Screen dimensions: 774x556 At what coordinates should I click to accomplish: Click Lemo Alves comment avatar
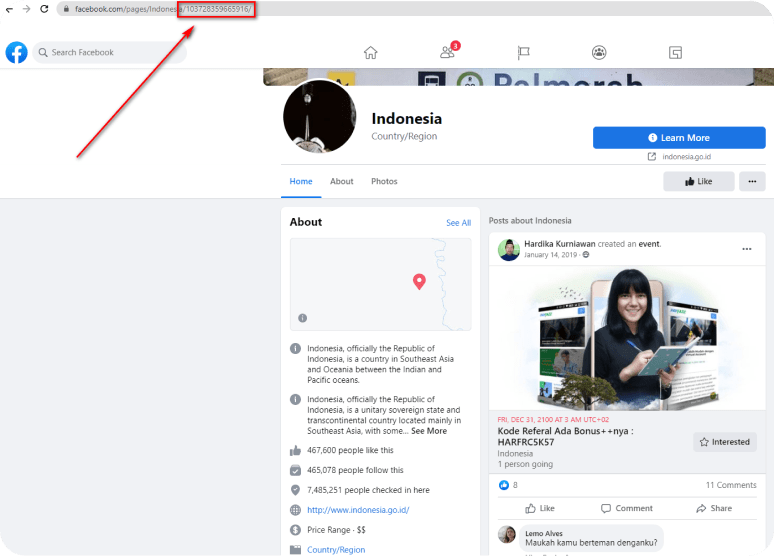coord(507,534)
